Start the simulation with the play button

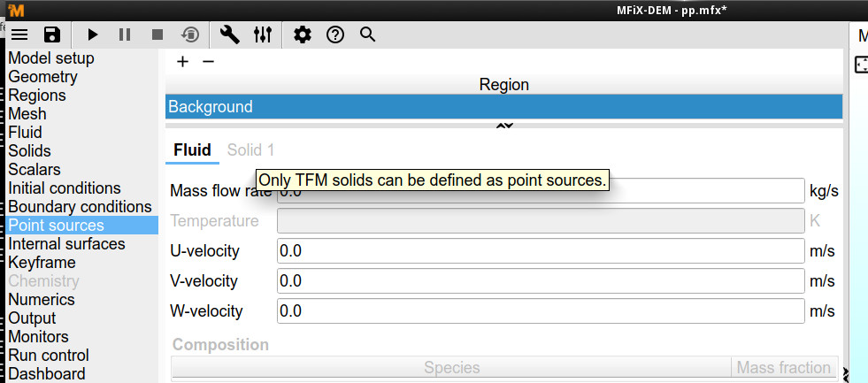pyautogui.click(x=92, y=34)
